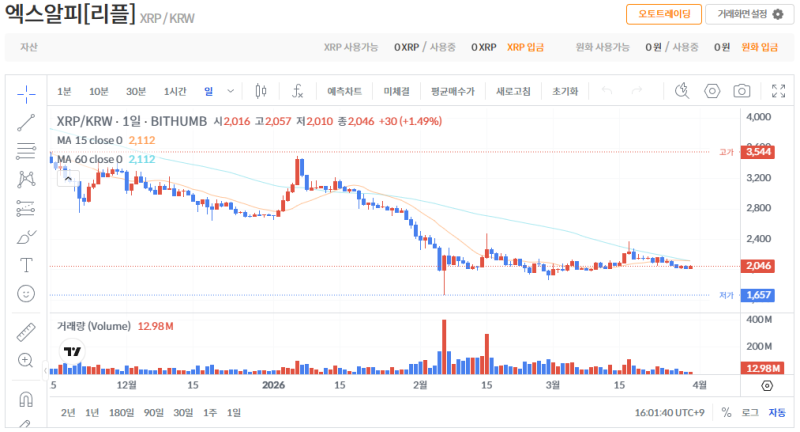Select the text annotation tool
This screenshot has width=800, height=432.
point(26,265)
